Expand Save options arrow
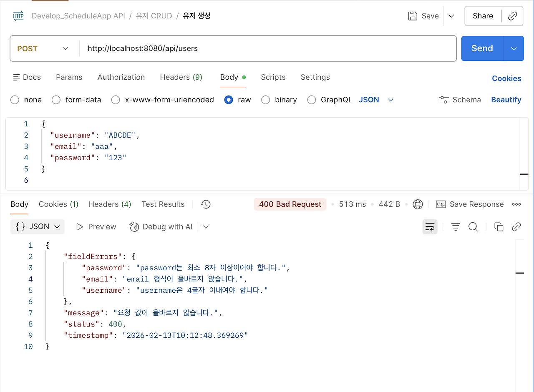The height and width of the screenshot is (392, 534). (x=451, y=16)
